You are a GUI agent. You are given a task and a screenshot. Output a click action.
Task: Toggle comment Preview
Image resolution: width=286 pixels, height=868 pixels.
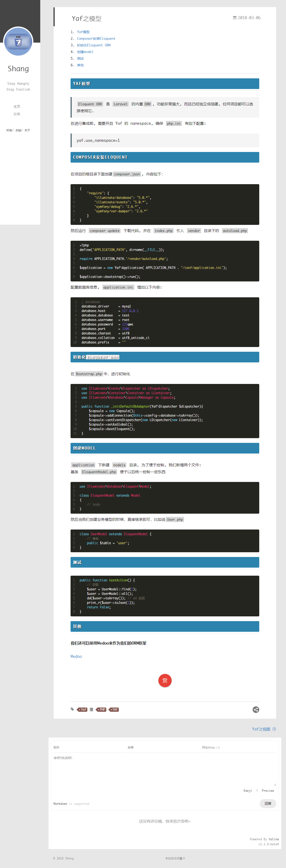tap(268, 791)
